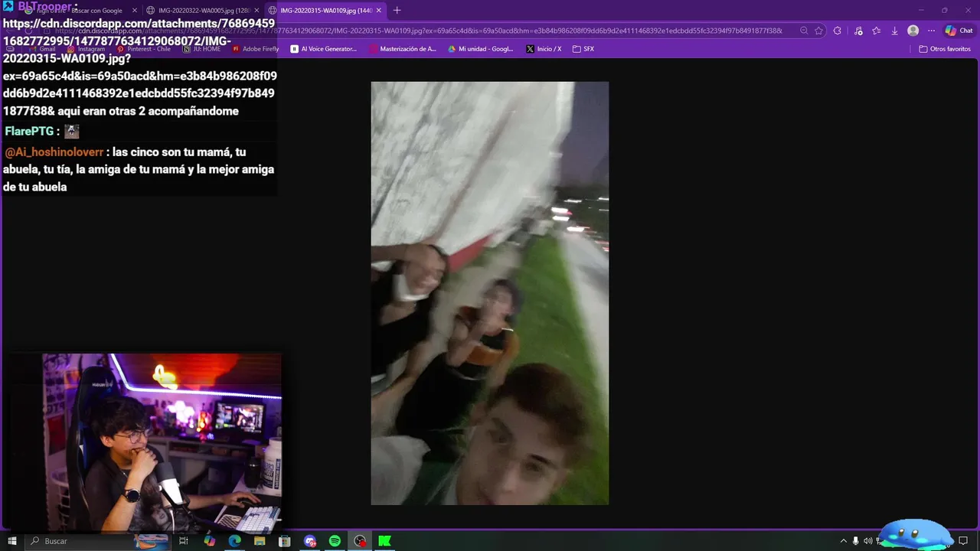Screen dimensions: 980x551
Task: Open the user profile avatar
Action: click(x=913, y=31)
